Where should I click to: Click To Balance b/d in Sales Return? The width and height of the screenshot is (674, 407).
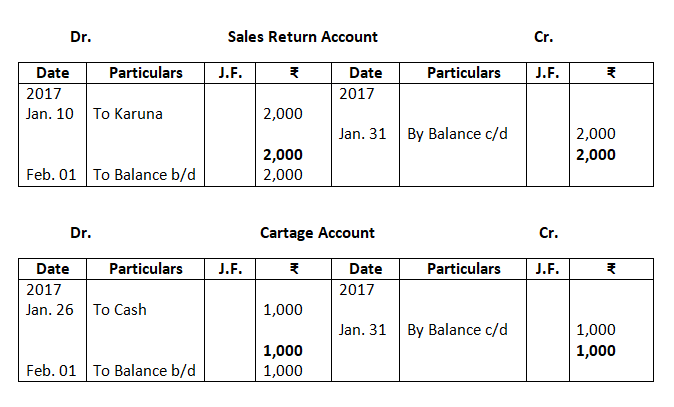(x=144, y=174)
